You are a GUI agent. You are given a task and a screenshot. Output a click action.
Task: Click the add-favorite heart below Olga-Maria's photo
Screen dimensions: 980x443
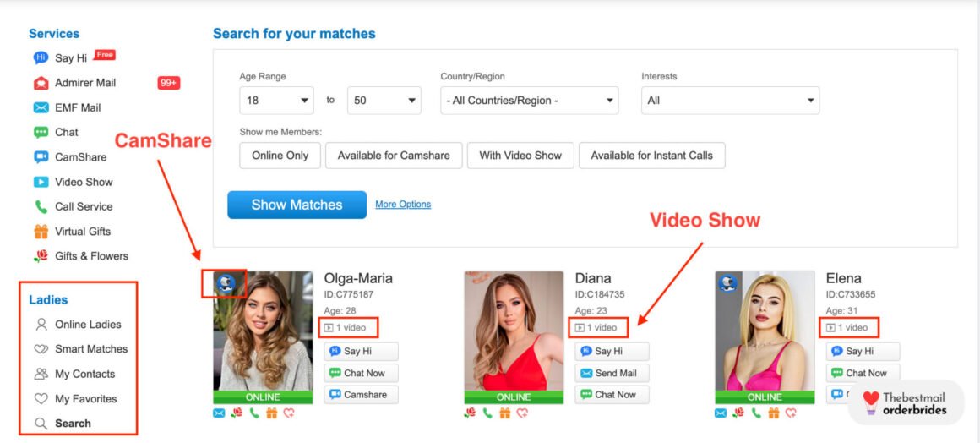click(289, 413)
